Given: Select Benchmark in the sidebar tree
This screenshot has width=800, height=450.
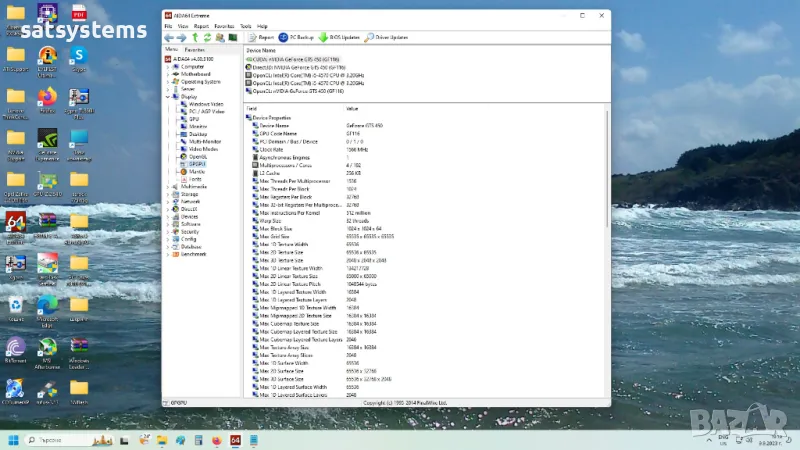Looking at the screenshot, I should point(193,253).
